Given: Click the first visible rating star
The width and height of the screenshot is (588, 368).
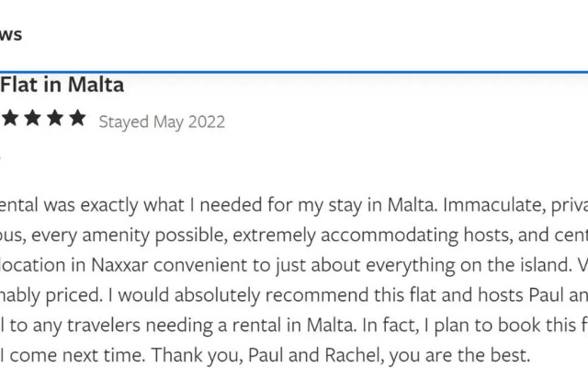Looking at the screenshot, I should (10, 118).
